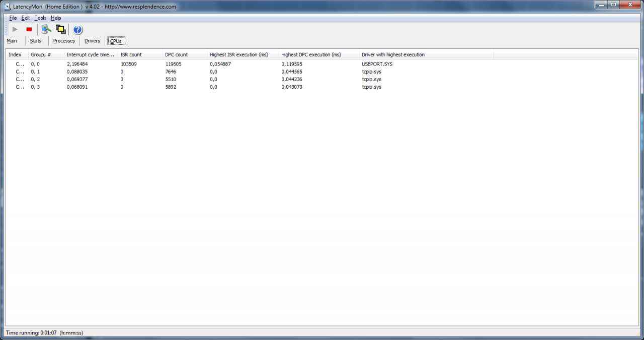Click group cell 0, 1
Viewport: 644px width, 340px height.
35,72
